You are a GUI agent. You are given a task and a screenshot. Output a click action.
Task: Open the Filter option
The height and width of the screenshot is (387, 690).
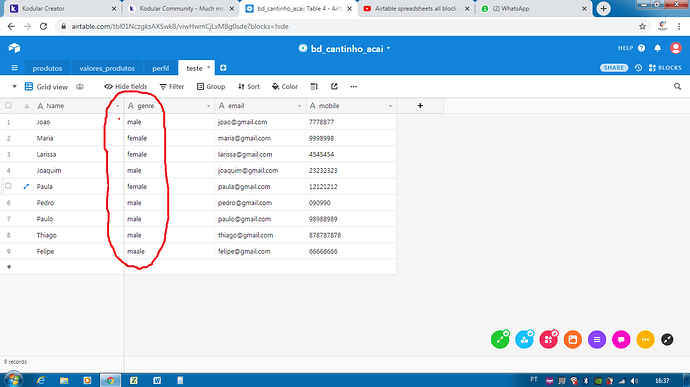172,87
